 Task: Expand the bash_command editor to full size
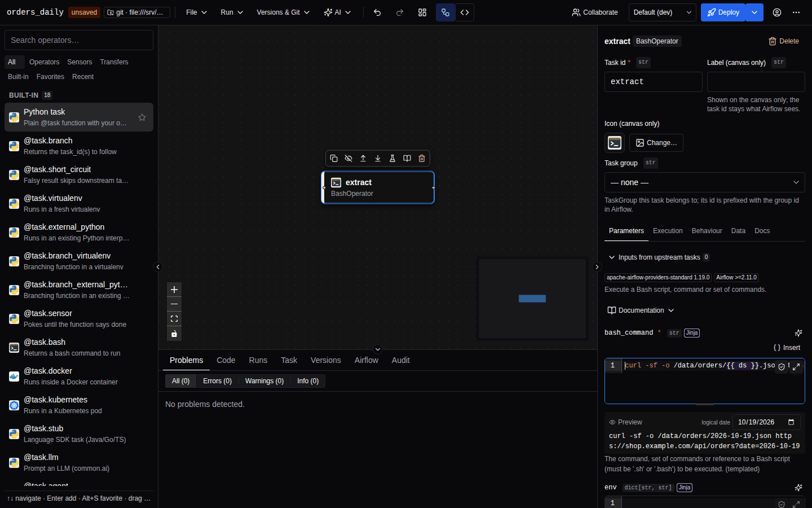click(x=796, y=366)
